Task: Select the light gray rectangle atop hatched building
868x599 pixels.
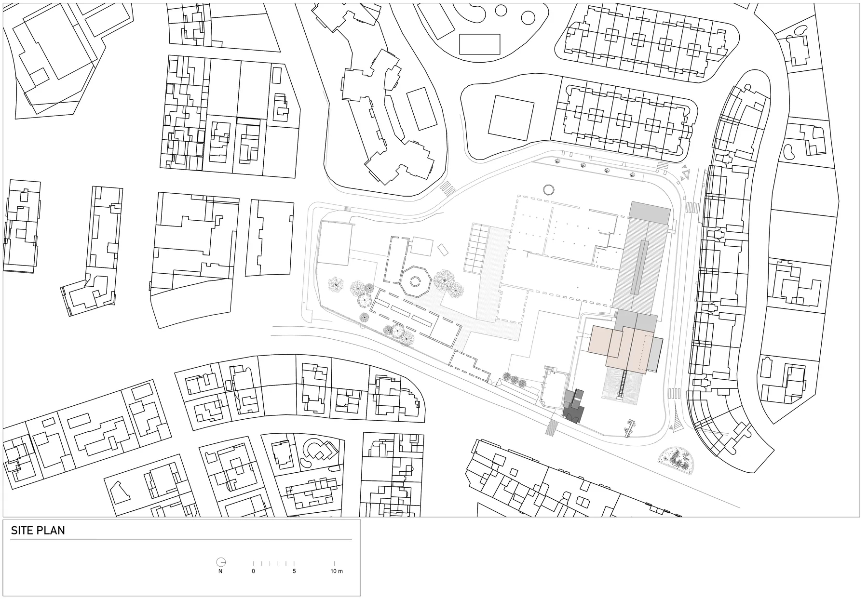Action: click(x=650, y=213)
